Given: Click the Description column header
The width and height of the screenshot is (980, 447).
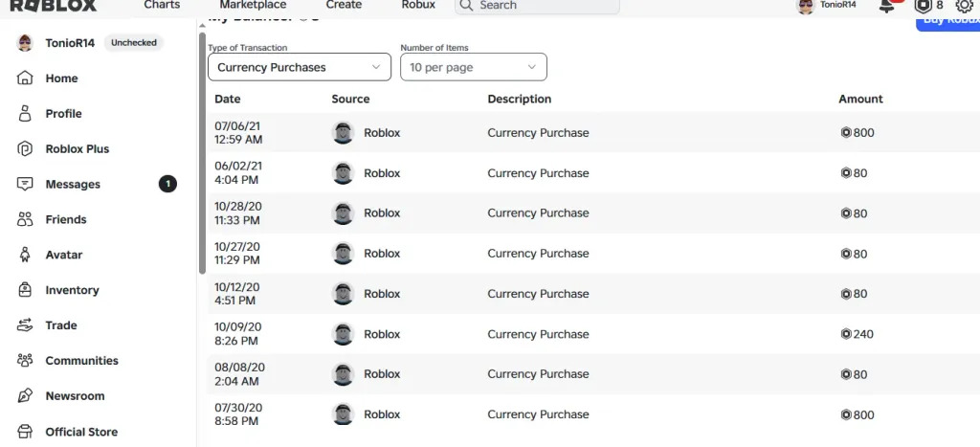Looking at the screenshot, I should click(520, 99).
